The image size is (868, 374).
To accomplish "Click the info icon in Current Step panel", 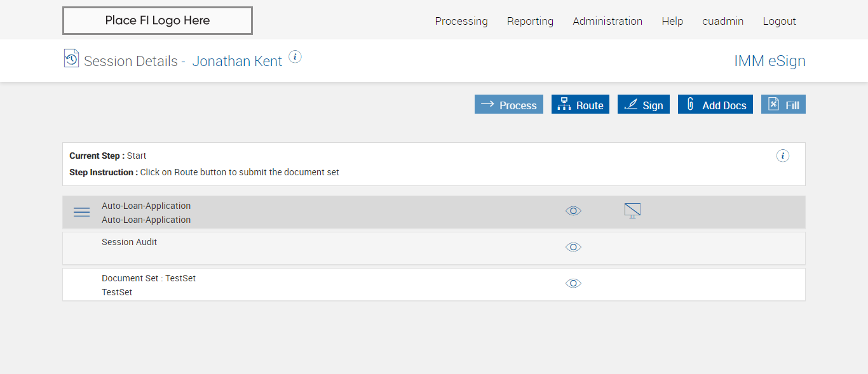I will coord(783,156).
